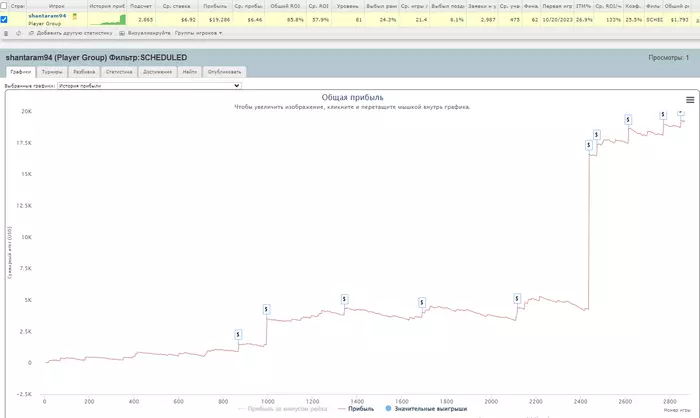Open the Выбранные графики dropdown
This screenshot has height=418, width=700.
149,85
